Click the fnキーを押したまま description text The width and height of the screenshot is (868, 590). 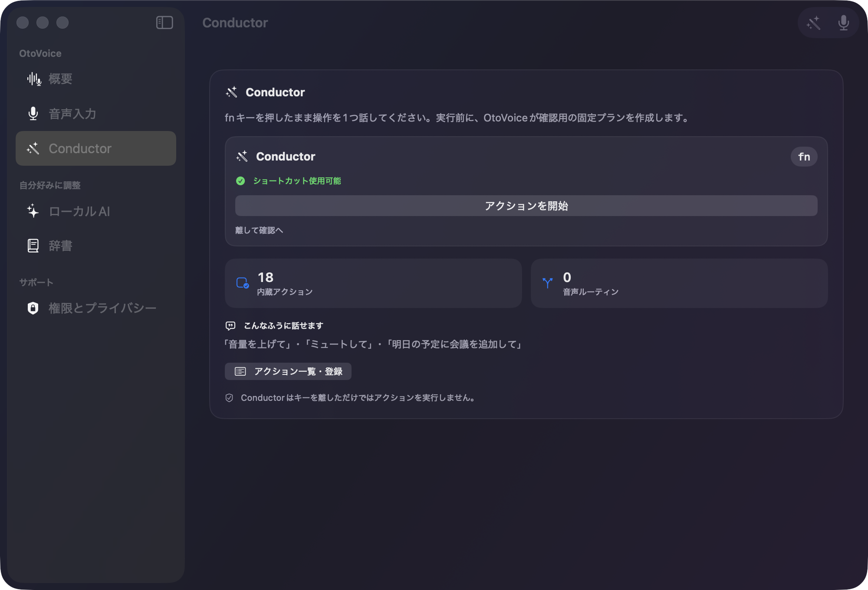[x=457, y=118]
